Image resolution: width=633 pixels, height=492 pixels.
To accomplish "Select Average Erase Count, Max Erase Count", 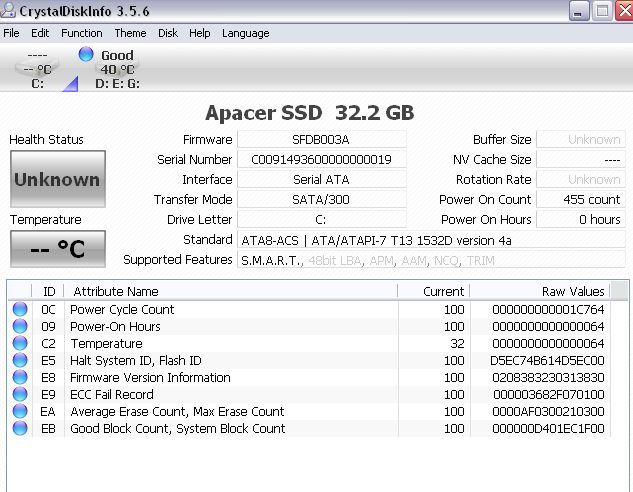I will point(309,411).
